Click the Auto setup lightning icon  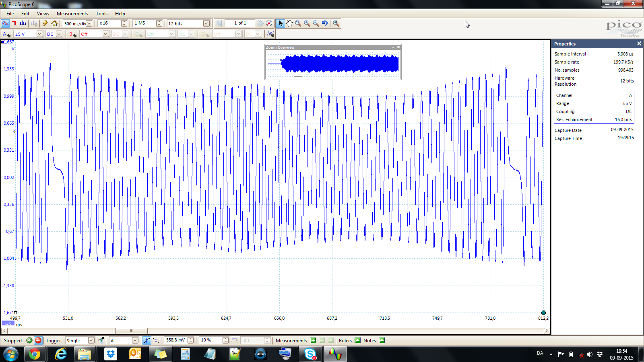(x=45, y=23)
